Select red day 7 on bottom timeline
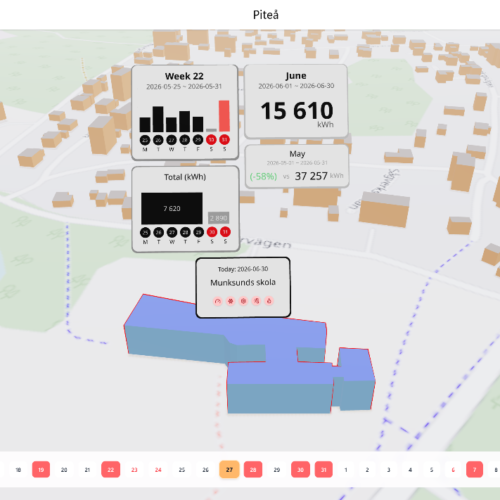The height and width of the screenshot is (500, 500). pyautogui.click(x=475, y=470)
